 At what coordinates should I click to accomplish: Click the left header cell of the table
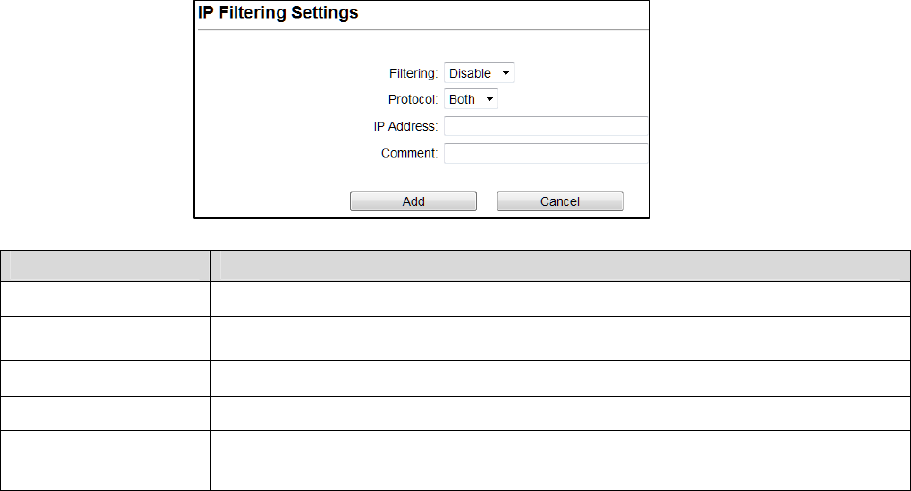pos(106,266)
